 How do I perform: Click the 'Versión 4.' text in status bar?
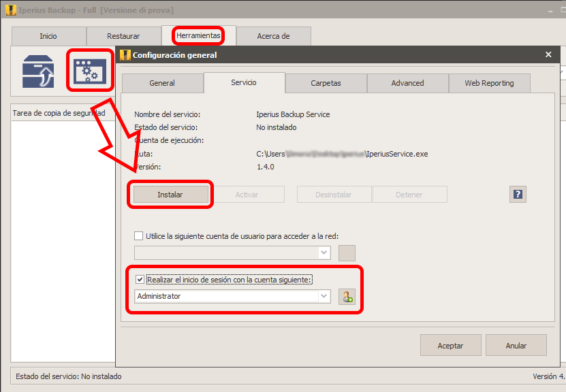[549, 376]
